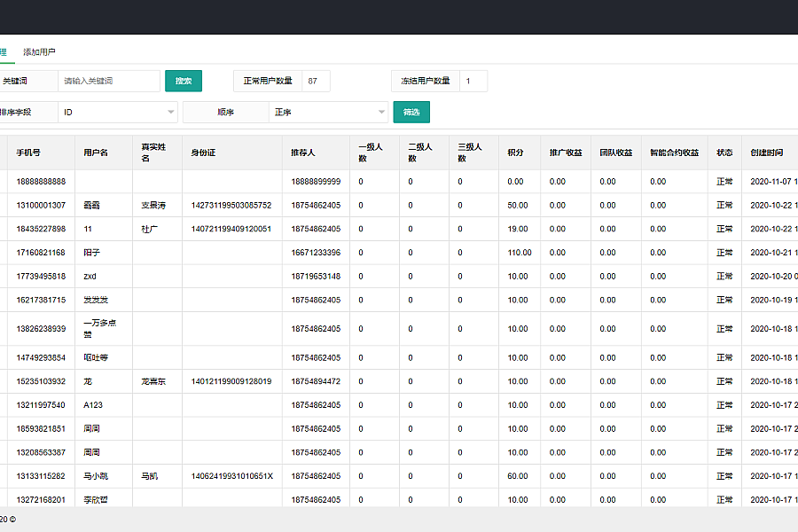Image resolution: width=798 pixels, height=532 pixels.
Task: Select phone number 13211997540
Action: pyautogui.click(x=41, y=405)
